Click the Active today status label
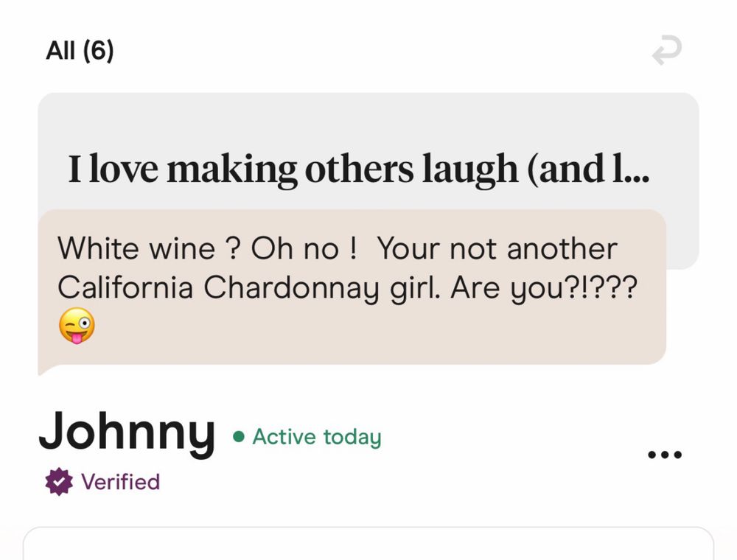 [317, 438]
